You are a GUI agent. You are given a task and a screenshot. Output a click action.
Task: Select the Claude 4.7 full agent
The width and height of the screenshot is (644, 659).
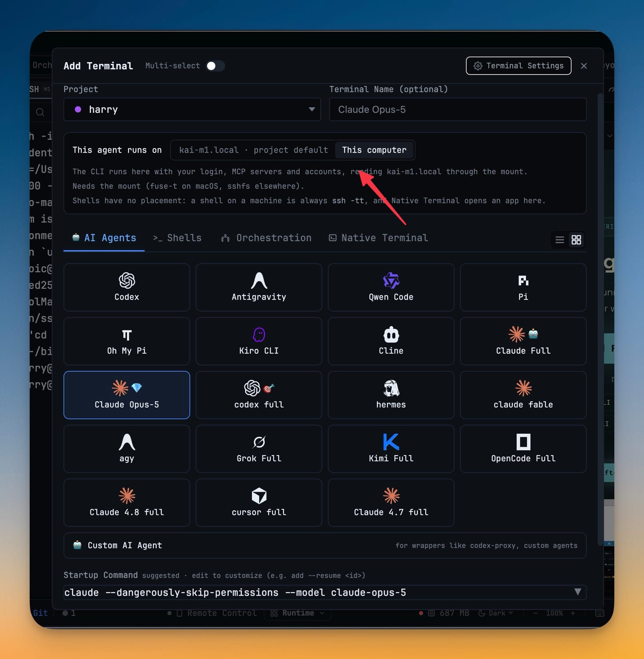coord(391,503)
